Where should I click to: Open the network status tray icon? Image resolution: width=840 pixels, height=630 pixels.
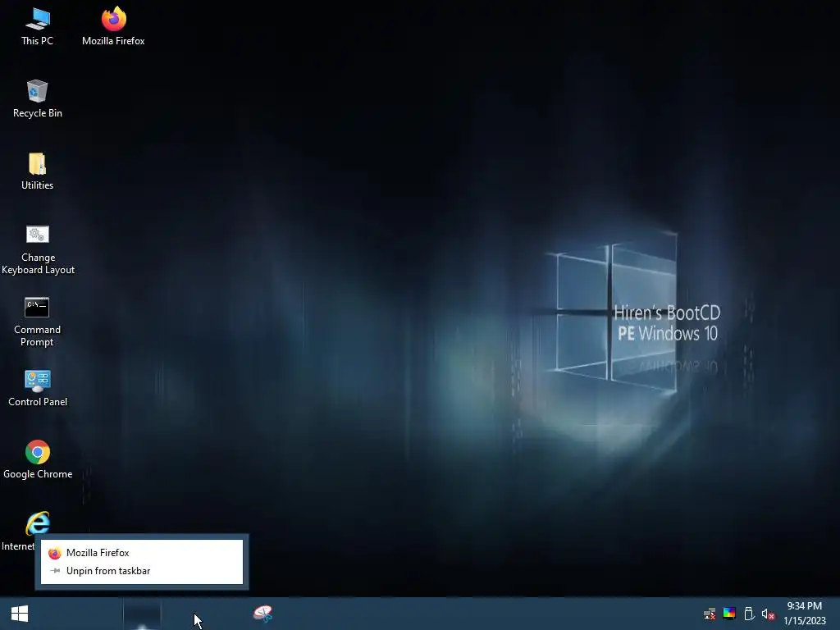(710, 614)
